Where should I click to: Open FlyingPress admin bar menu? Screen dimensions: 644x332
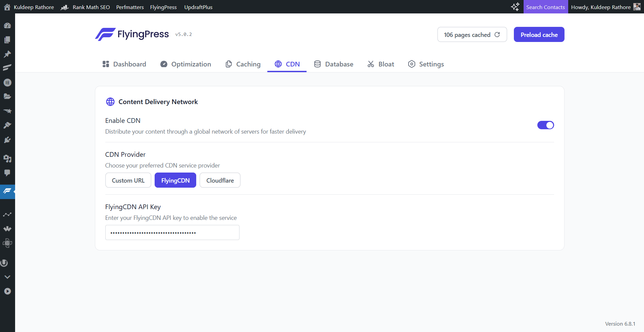[x=163, y=7]
